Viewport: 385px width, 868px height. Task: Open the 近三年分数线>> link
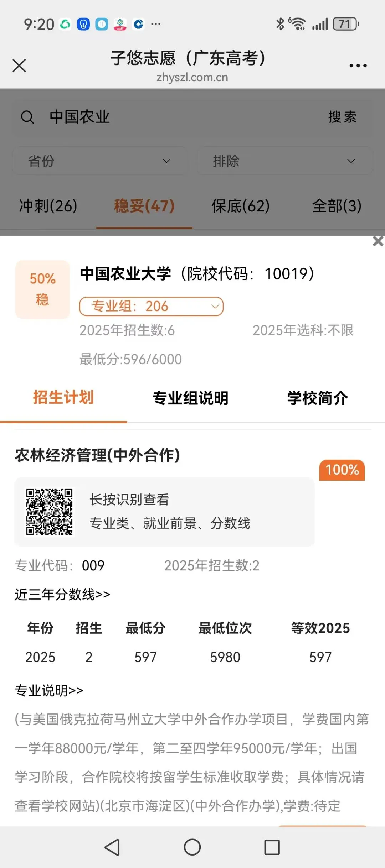click(x=62, y=594)
